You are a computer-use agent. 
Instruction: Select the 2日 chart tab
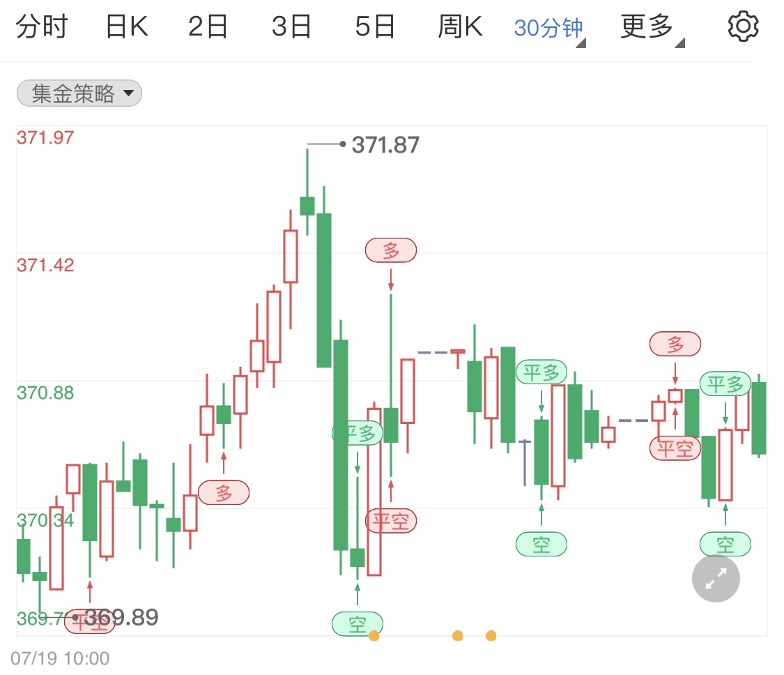click(208, 26)
